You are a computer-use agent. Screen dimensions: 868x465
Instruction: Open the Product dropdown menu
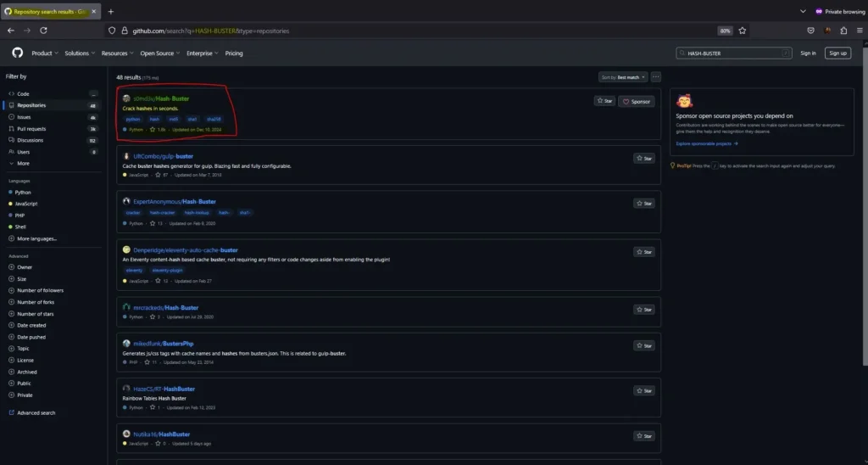[44, 53]
